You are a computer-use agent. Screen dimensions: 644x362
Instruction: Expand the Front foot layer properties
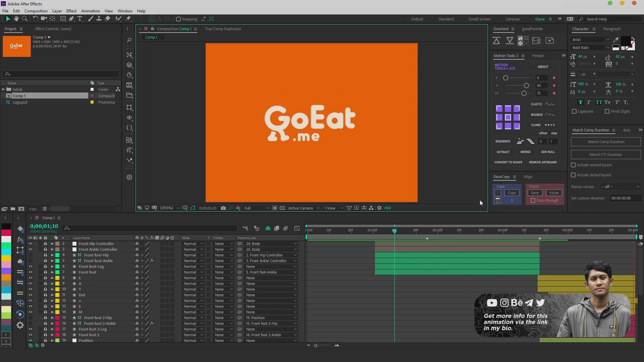52,272
